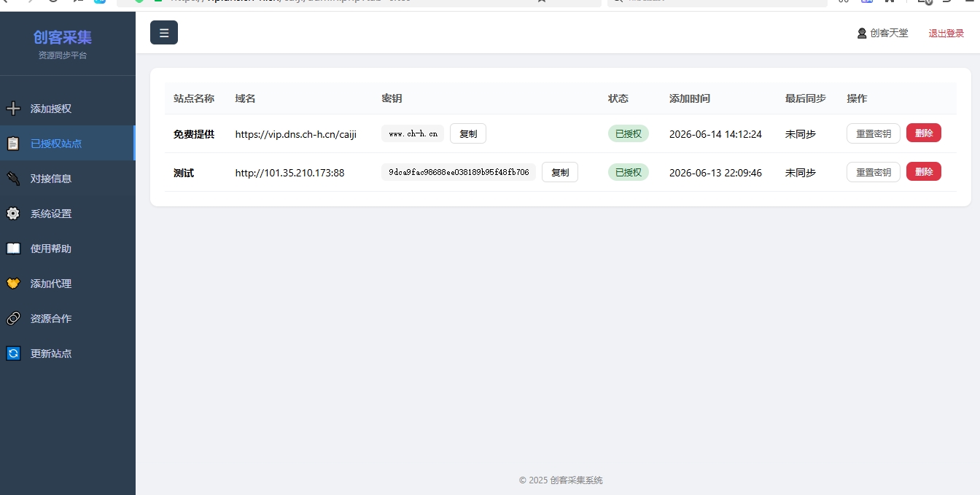980x495 pixels.
Task: Click the site name 免费提供
Action: pos(194,134)
